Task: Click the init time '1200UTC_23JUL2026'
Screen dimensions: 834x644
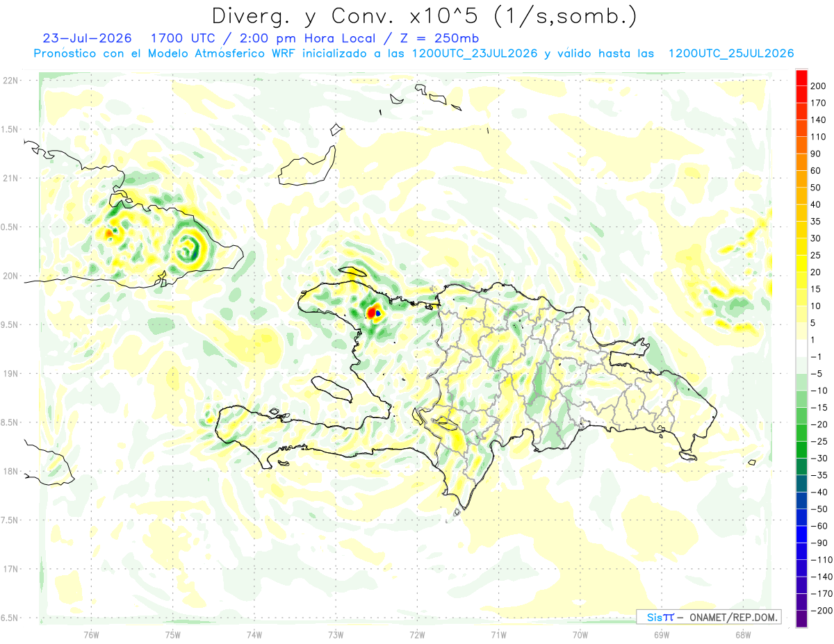Action: (x=475, y=53)
